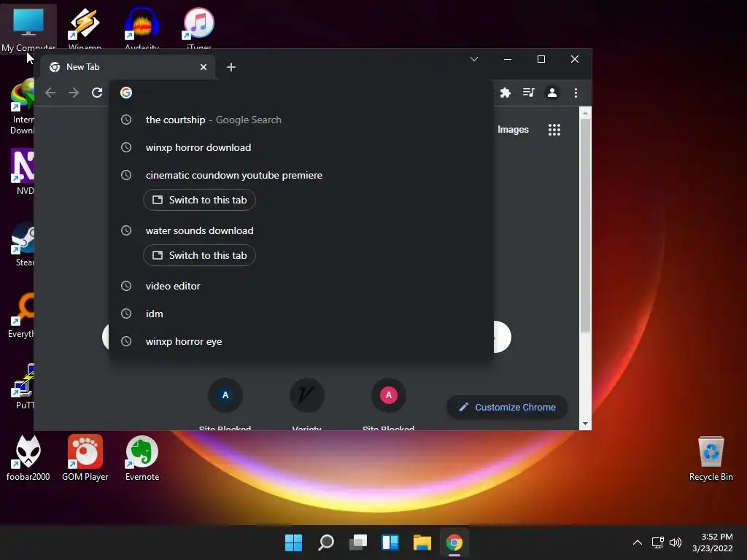
Task: Open the pink A Site Blocked shortcut
Action: click(389, 404)
